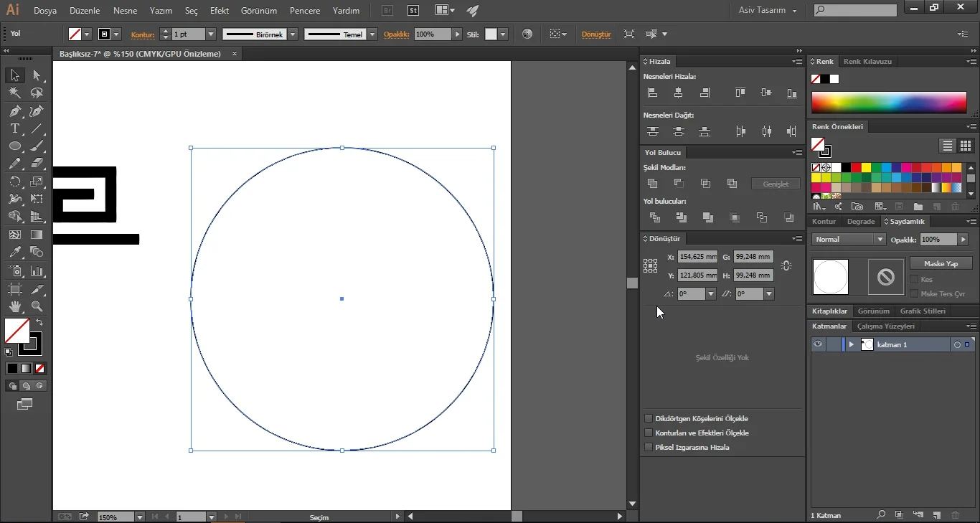
Task: Click vertical align top icon
Action: coord(740,93)
